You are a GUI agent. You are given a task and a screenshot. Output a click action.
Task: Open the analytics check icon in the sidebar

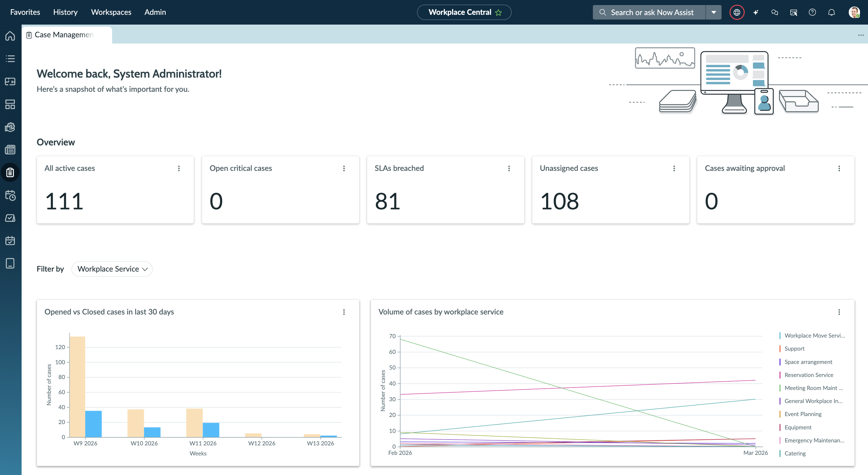(x=10, y=218)
